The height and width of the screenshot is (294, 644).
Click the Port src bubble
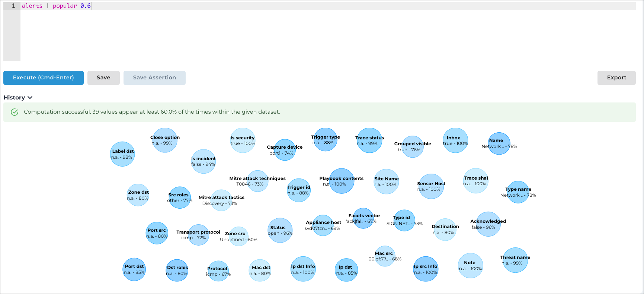pos(157,233)
